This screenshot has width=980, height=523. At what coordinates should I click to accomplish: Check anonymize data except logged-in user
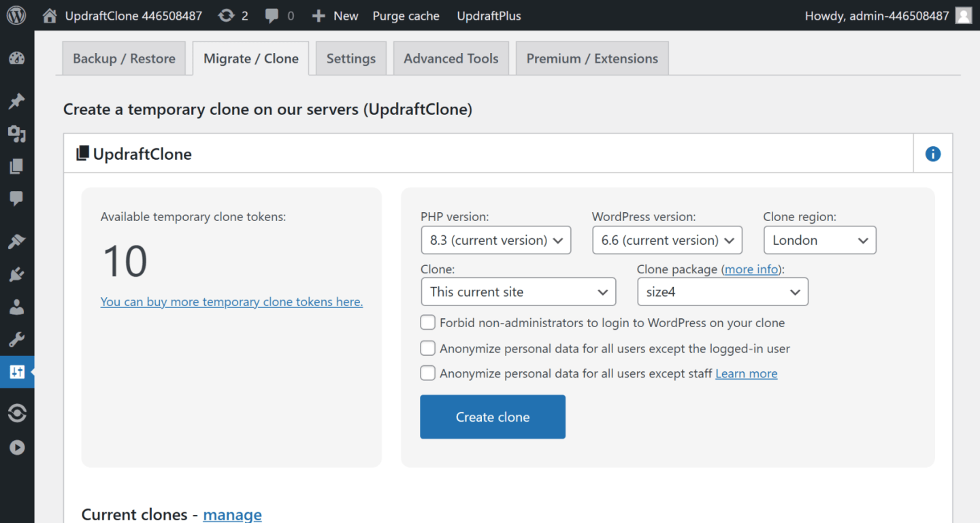click(427, 348)
